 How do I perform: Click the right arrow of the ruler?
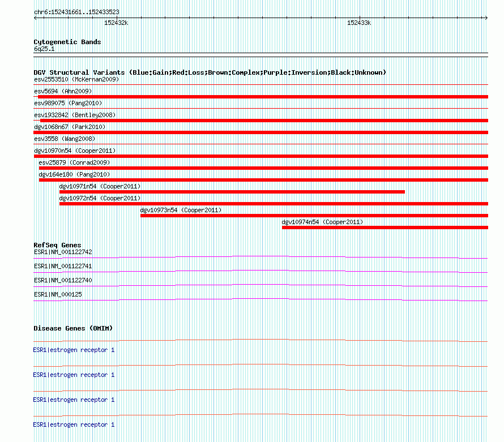click(x=486, y=18)
